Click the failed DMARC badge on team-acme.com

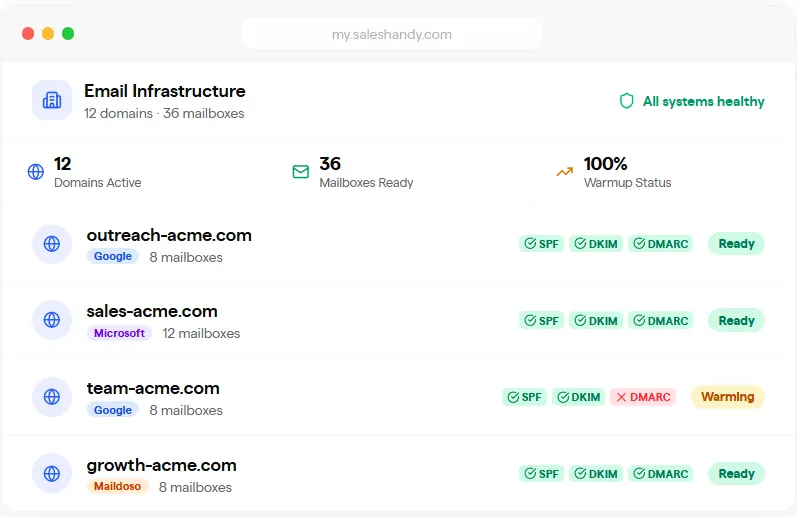(643, 397)
